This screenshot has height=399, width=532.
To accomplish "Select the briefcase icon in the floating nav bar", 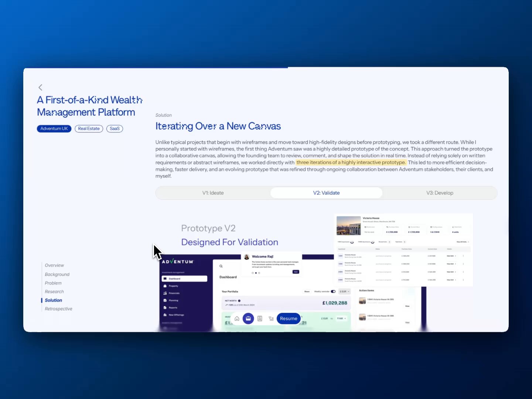I will (248, 318).
